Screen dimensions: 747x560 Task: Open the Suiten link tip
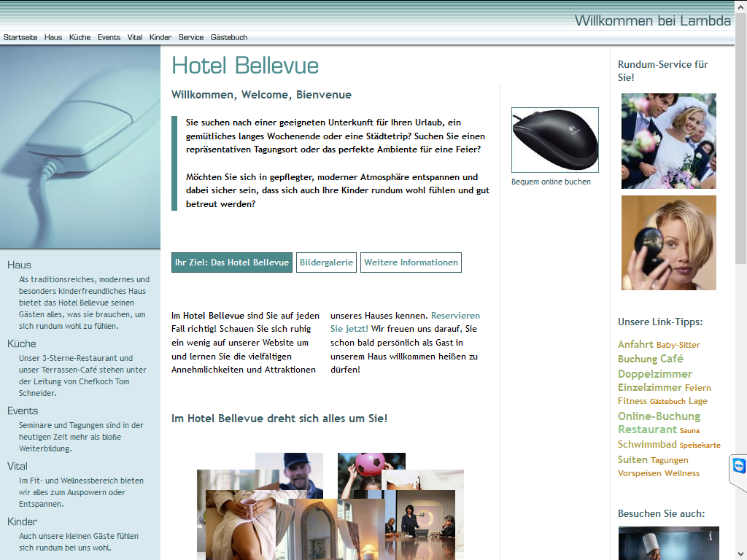click(632, 459)
